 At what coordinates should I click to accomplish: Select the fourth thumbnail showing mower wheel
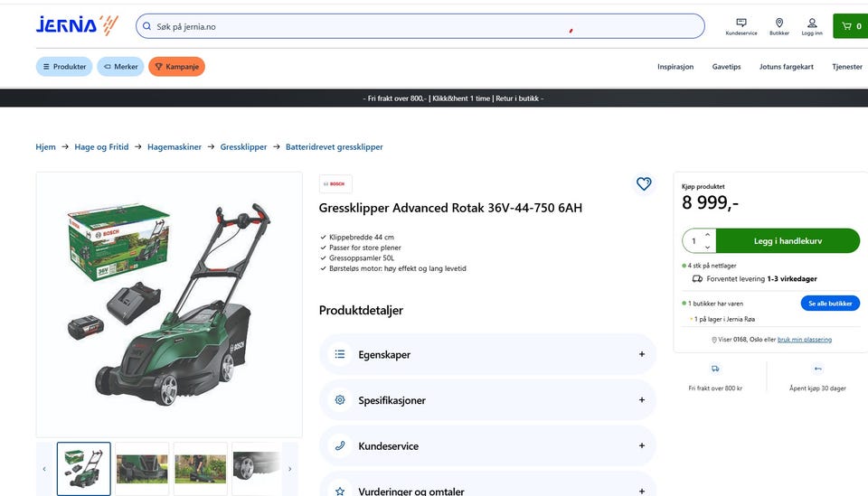(x=256, y=468)
